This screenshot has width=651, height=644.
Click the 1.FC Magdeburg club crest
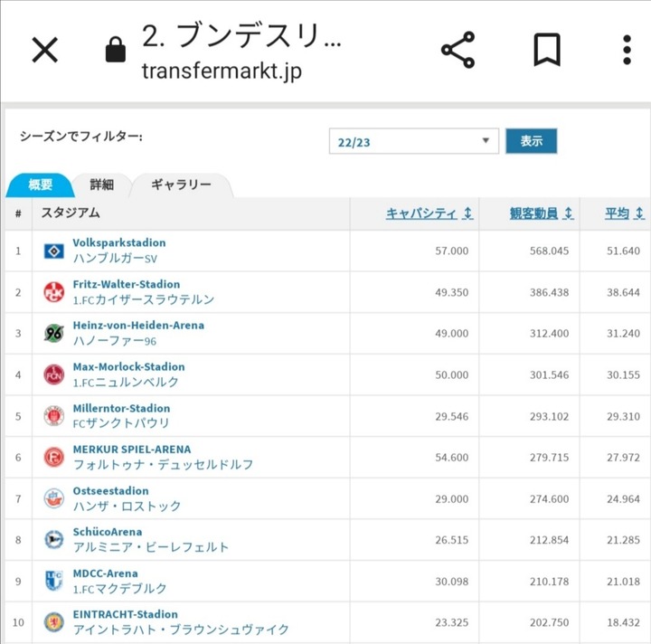click(x=54, y=581)
